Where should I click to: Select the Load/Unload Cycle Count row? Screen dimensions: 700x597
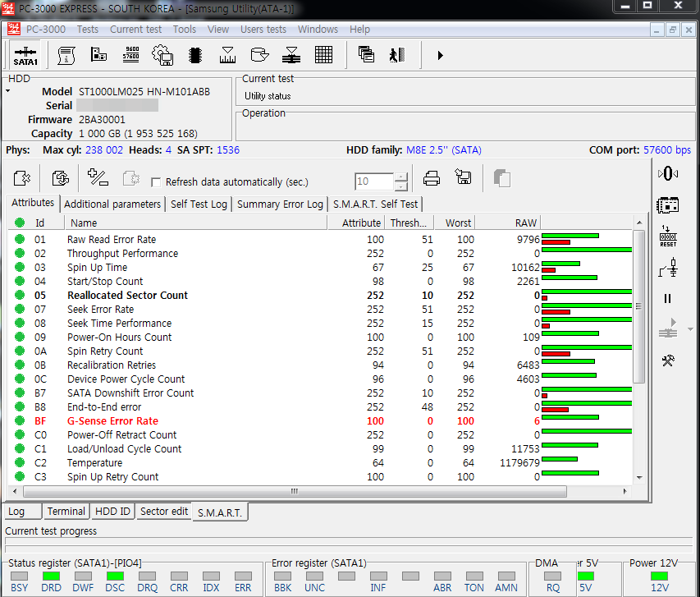coord(320,449)
